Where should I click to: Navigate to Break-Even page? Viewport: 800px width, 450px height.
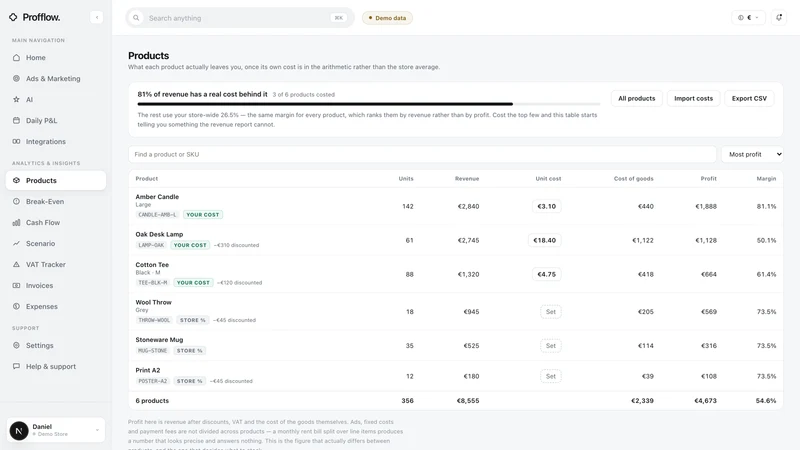coord(56,202)
